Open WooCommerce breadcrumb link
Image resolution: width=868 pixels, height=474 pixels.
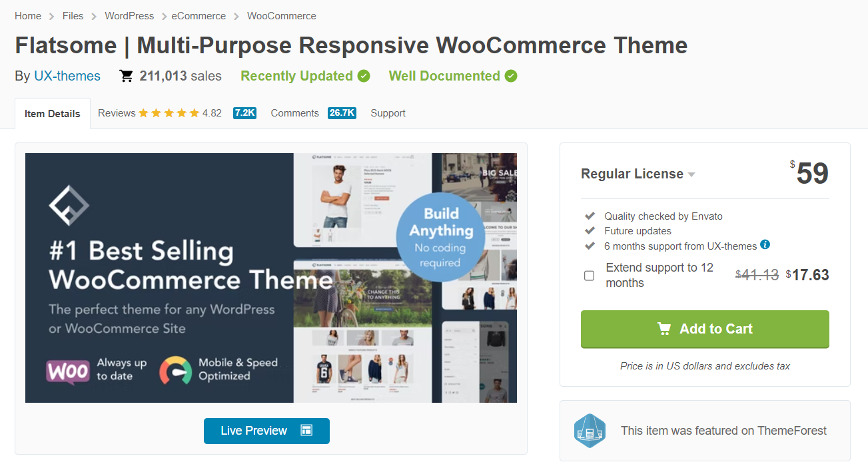pyautogui.click(x=282, y=15)
